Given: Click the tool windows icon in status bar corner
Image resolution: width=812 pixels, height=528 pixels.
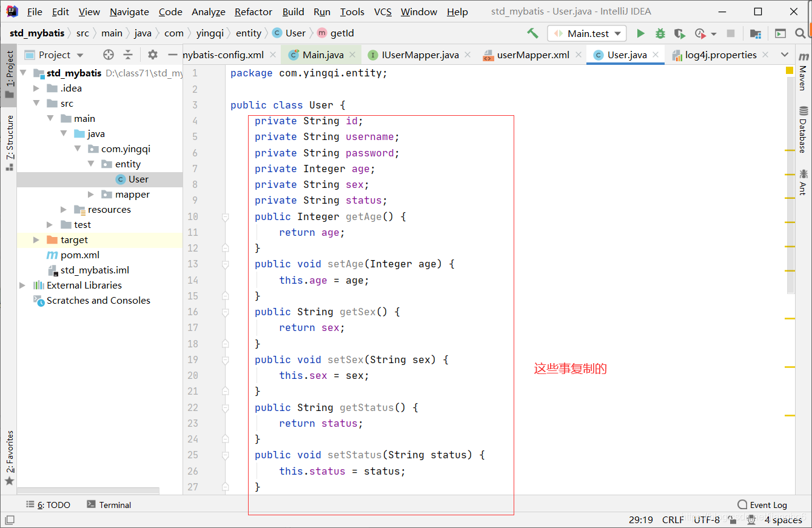Looking at the screenshot, I should coord(10,520).
